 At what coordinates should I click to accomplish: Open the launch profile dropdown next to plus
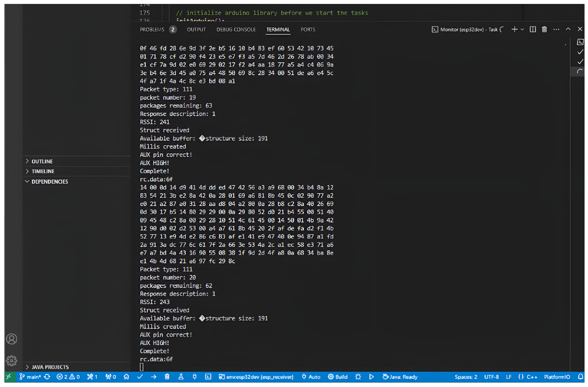pos(522,29)
